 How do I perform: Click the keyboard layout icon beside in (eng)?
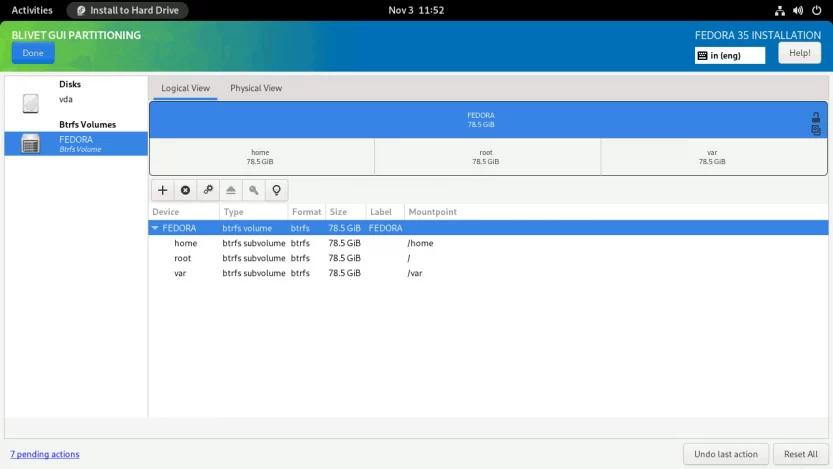[x=702, y=56]
